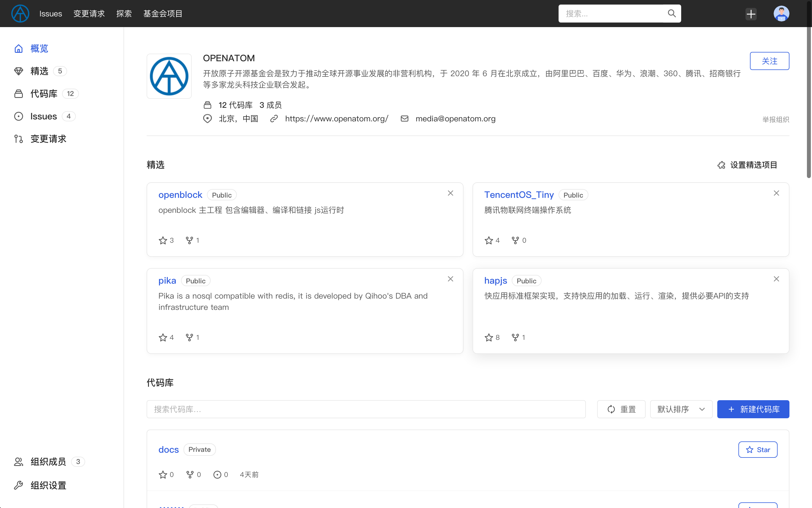This screenshot has width=812, height=508.
Task: Click the fork icon on pika card
Action: (189, 337)
